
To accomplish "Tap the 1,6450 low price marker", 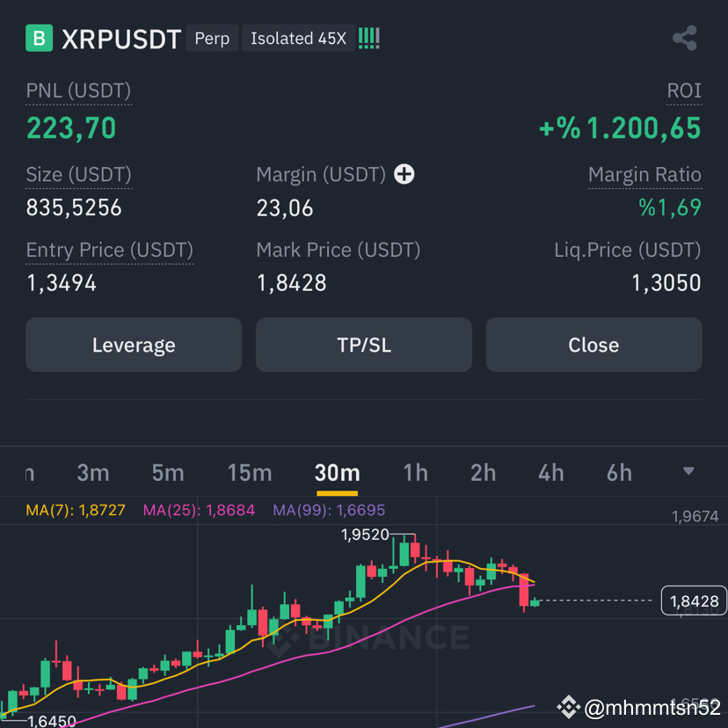I will coord(52,721).
